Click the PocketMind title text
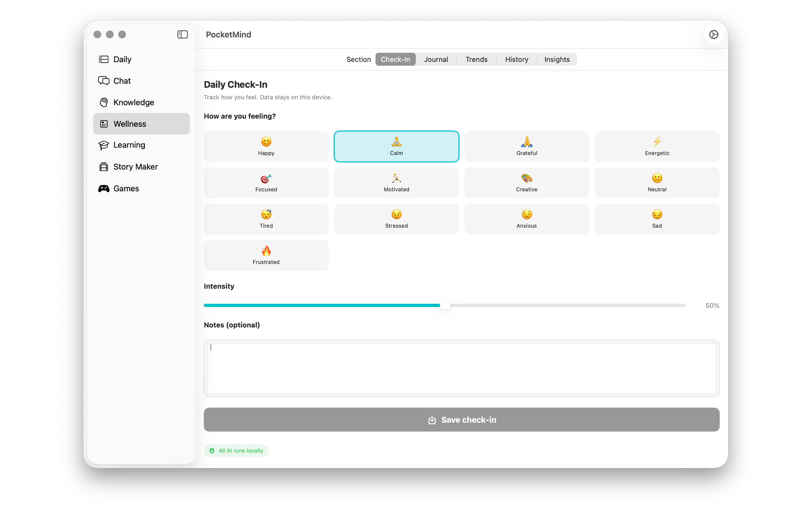 click(228, 35)
